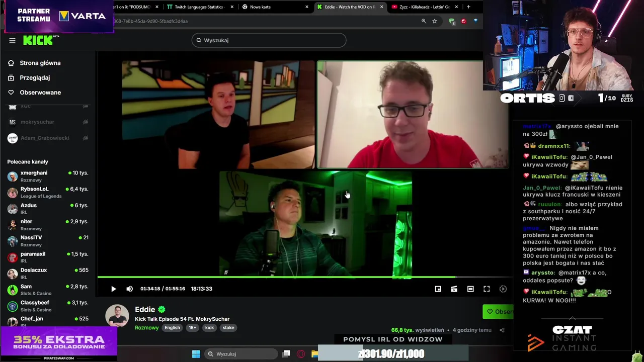This screenshot has height=362, width=644.
Task: Open a new browser tab plus
Action: pos(468,7)
